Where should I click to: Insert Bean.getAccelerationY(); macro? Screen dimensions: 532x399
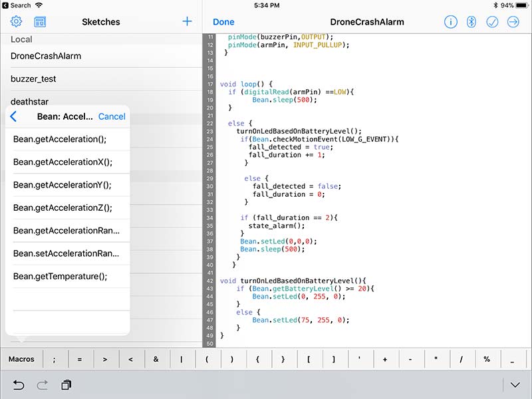point(68,185)
